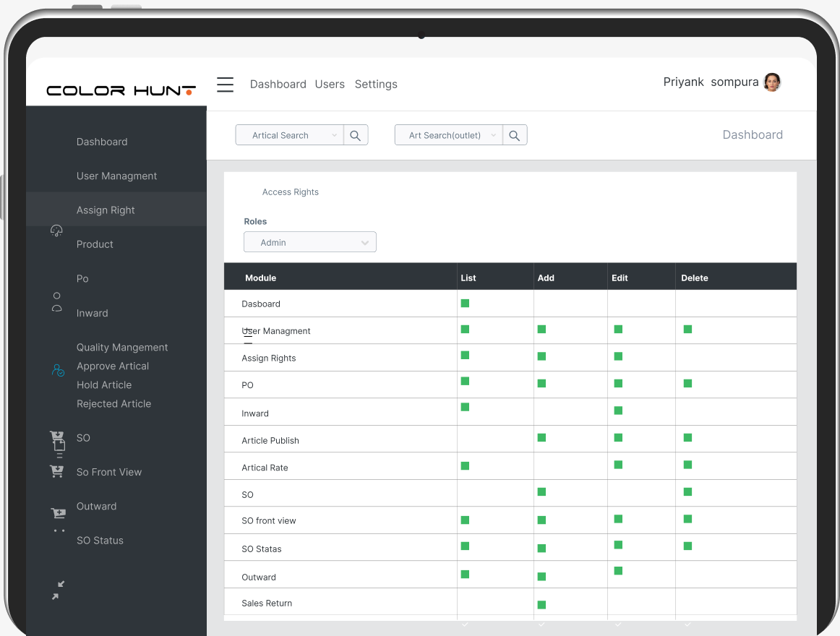Viewport: 840px width, 636px height.
Task: Click the person icon beside Inward
Action: click(57, 302)
